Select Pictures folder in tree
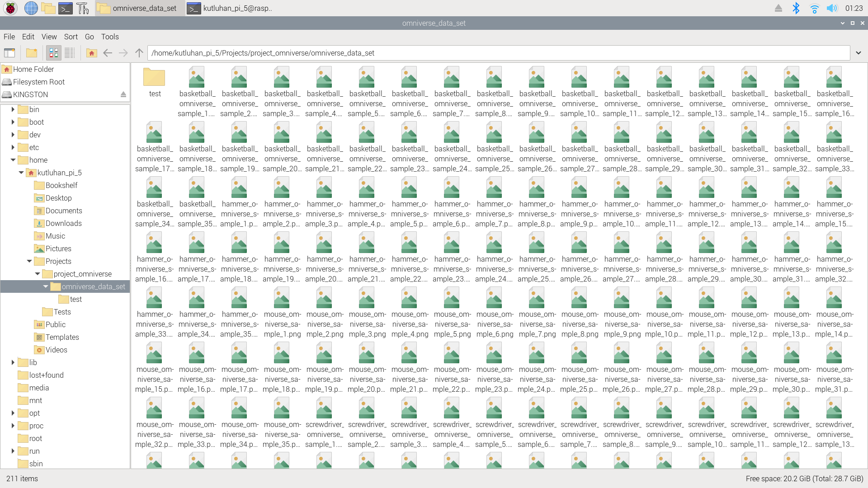 (x=58, y=249)
